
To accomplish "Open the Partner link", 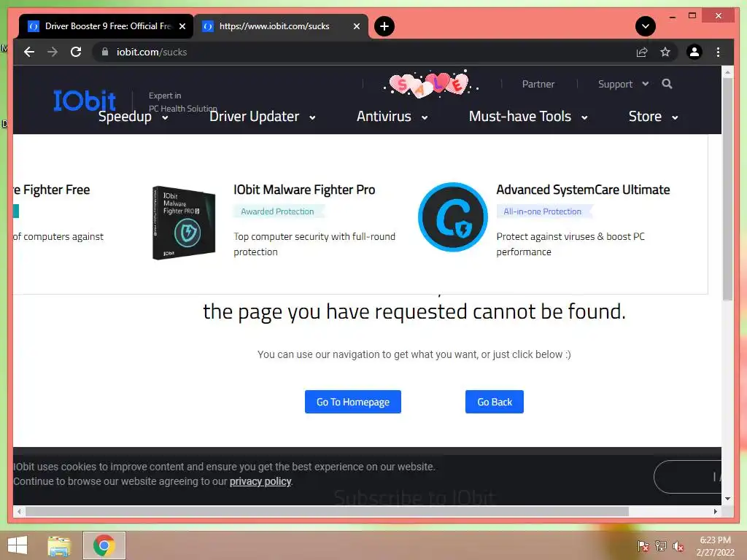I will [x=538, y=85].
